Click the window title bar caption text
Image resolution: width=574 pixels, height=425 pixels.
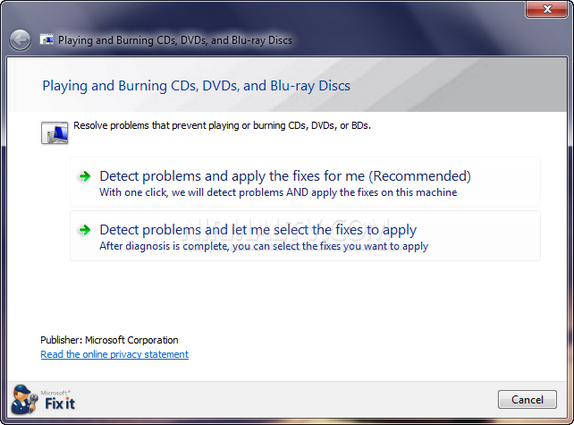[x=175, y=40]
